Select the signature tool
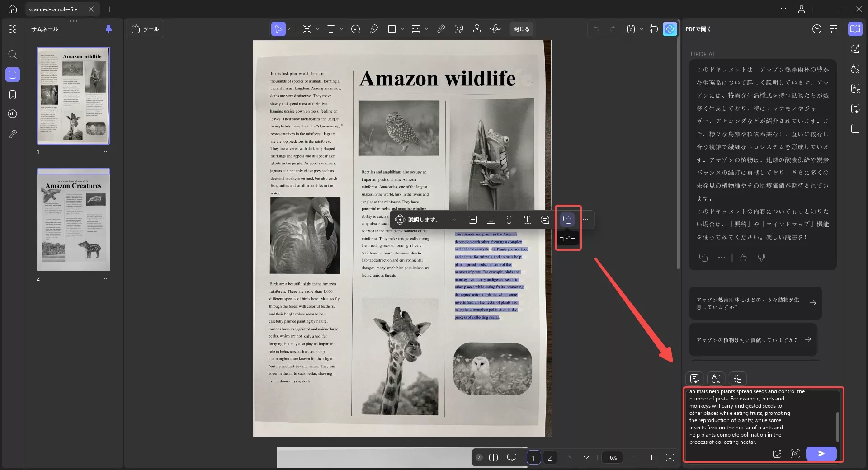Image resolution: width=868 pixels, height=470 pixels. 495,29
